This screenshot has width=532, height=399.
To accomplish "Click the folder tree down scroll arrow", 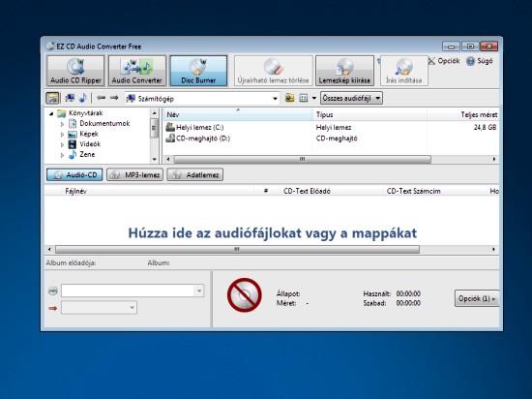I will pos(155,159).
